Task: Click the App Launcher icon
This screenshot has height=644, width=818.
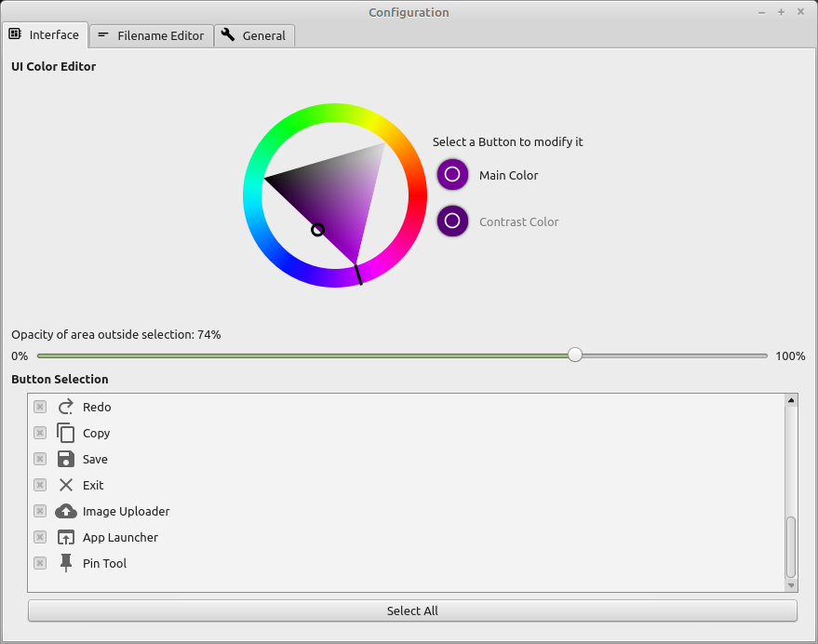Action: (x=66, y=537)
